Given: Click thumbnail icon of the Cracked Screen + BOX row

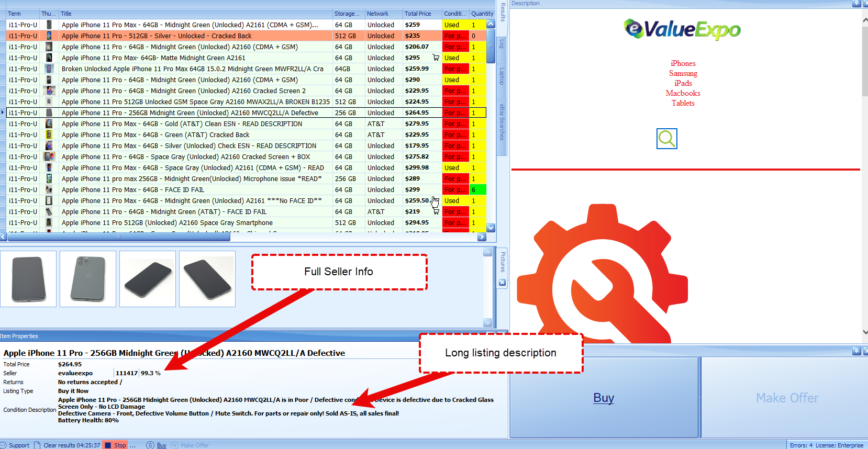Looking at the screenshot, I should 49,156.
